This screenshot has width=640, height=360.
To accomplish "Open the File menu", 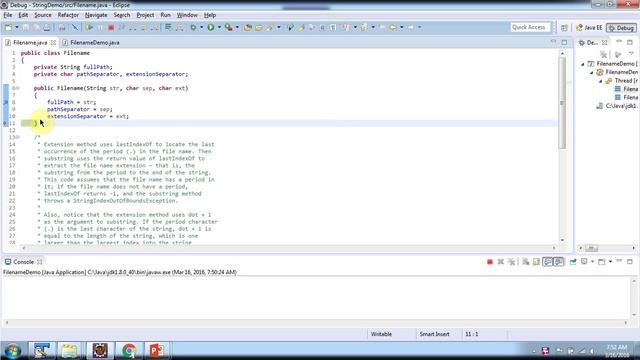I will point(8,15).
